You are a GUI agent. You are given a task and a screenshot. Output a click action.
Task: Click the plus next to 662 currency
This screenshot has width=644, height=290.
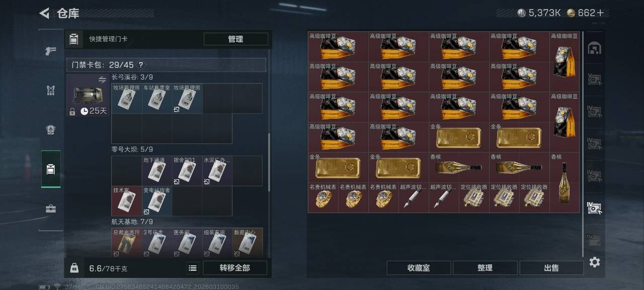click(x=600, y=13)
